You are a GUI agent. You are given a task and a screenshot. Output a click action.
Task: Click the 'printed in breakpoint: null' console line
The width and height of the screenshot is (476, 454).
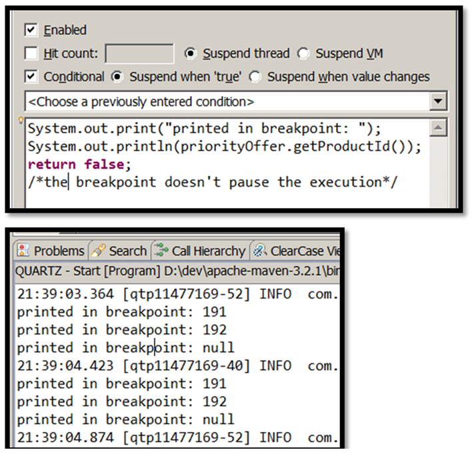125,347
